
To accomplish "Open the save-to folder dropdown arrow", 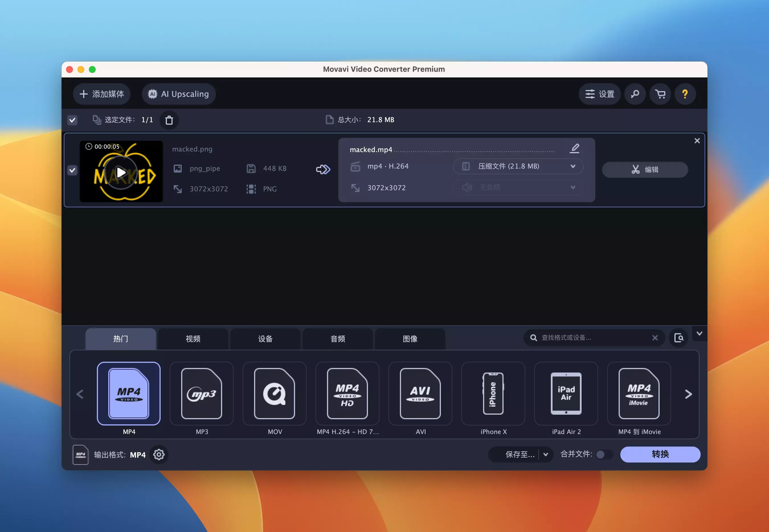I will 546,454.
